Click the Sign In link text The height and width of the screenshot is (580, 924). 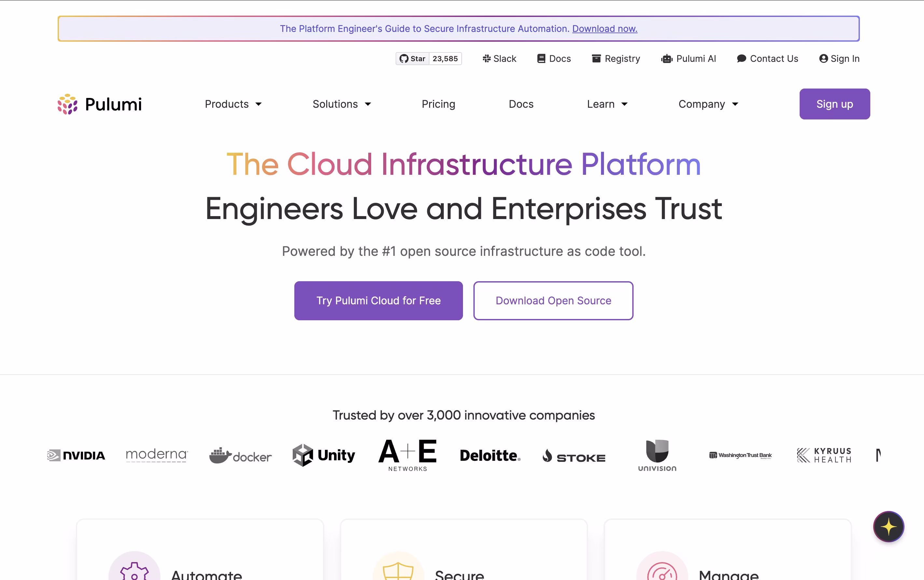pos(845,59)
